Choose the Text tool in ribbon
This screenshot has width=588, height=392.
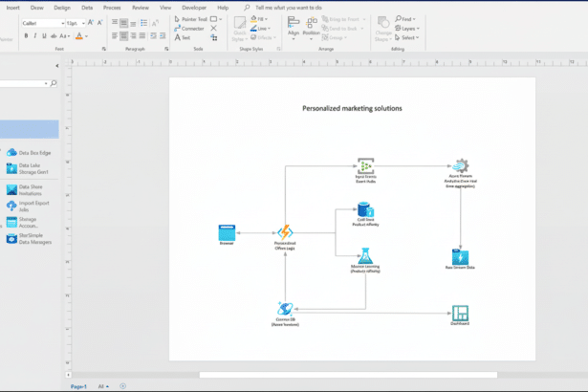[183, 37]
